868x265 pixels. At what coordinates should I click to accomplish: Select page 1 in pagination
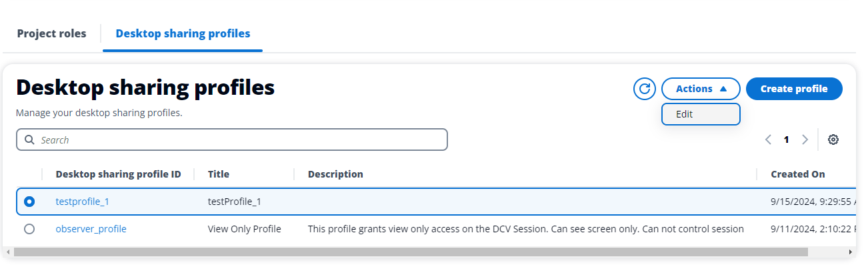tap(787, 140)
